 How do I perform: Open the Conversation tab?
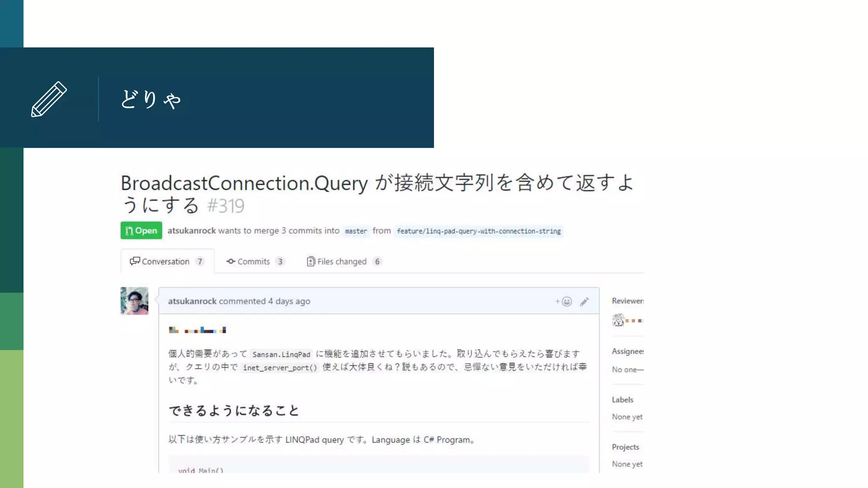[166, 261]
